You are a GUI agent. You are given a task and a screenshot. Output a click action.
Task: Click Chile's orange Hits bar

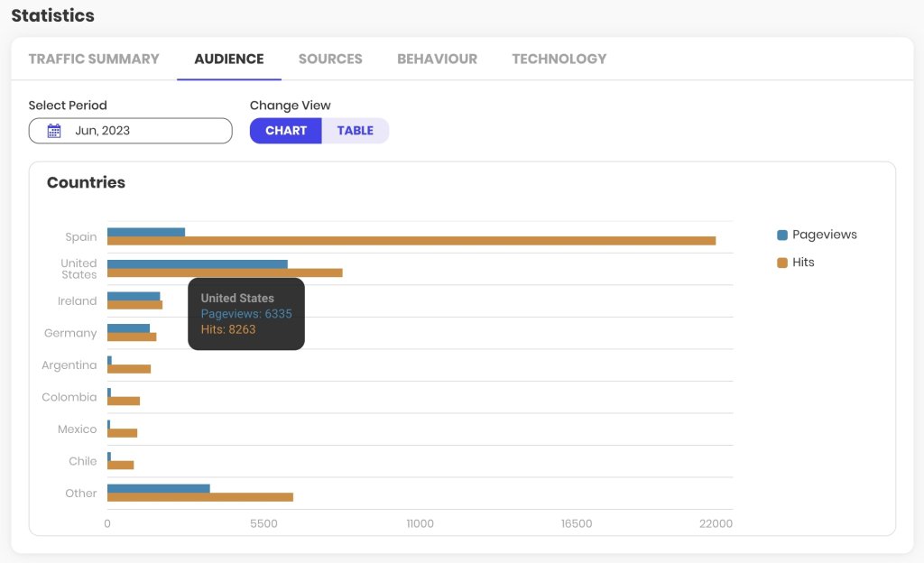pyautogui.click(x=121, y=466)
